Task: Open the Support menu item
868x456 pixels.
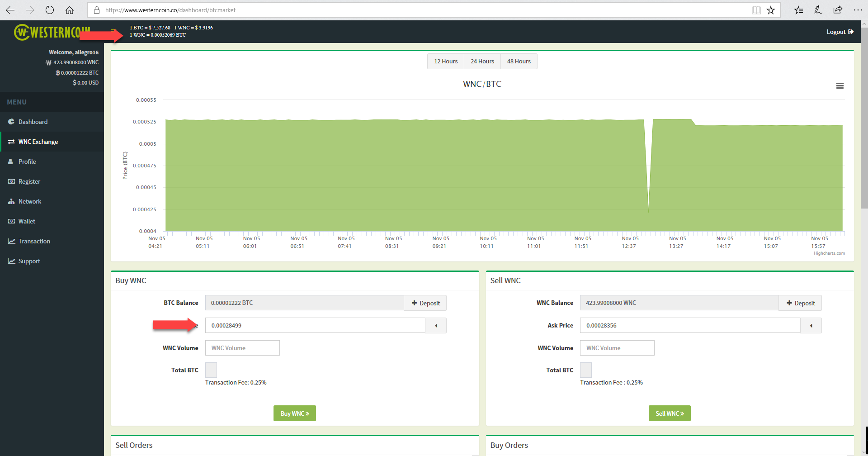Action: [x=52, y=261]
